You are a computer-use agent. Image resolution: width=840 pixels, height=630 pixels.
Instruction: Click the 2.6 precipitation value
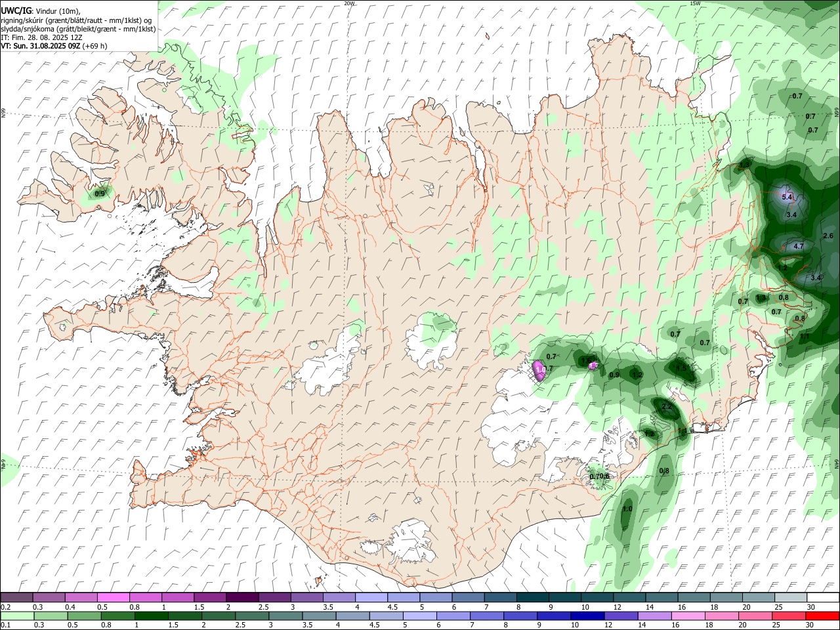(828, 236)
